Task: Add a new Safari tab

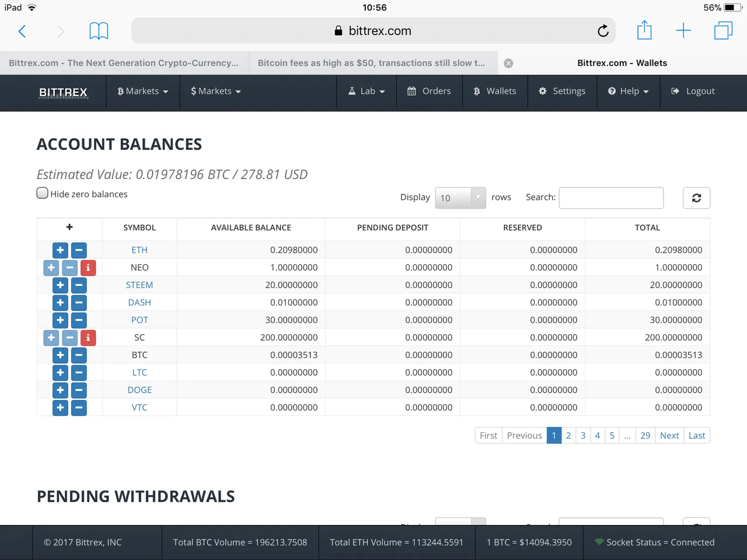Action: click(683, 31)
